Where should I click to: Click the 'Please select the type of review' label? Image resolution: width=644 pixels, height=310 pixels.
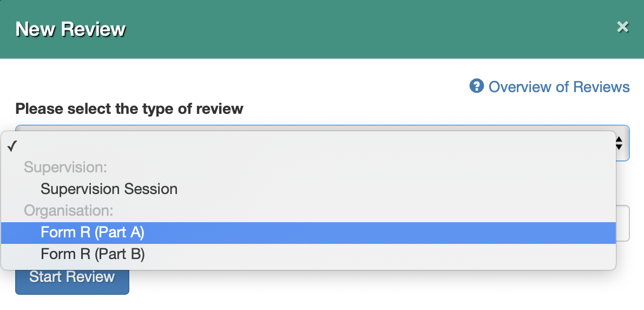[x=129, y=108]
